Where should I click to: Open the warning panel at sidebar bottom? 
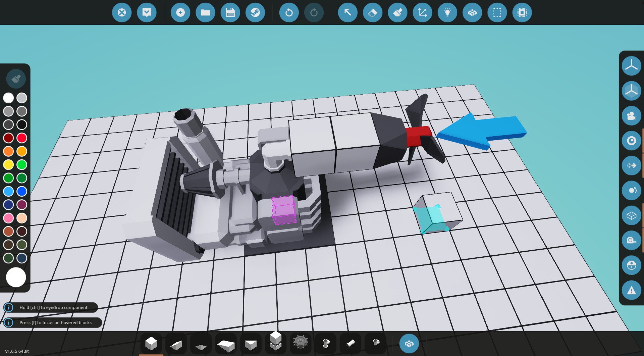(632, 290)
